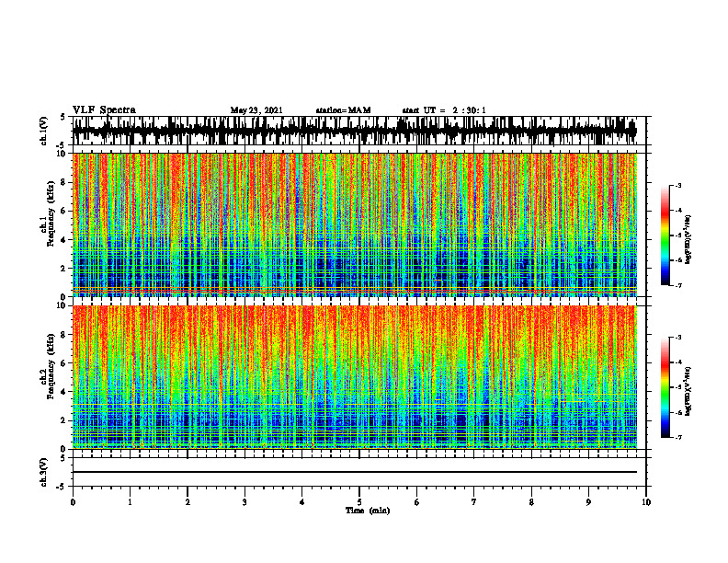Click the "3" tick on the time axis

(245, 502)
